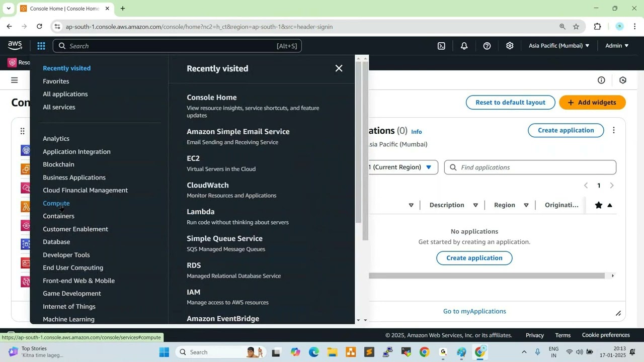Viewport: 644px width, 362px height.
Task: Close the services menu panel
Action: tap(339, 68)
